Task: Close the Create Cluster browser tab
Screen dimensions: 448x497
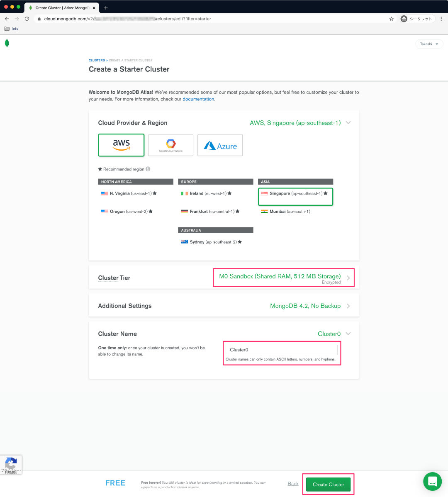Action: tap(94, 8)
